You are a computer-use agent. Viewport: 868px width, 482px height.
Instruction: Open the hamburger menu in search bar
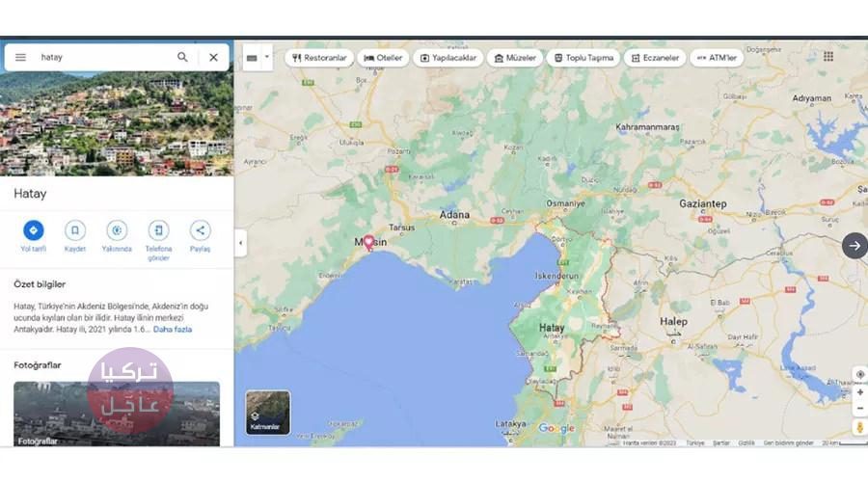coord(20,57)
